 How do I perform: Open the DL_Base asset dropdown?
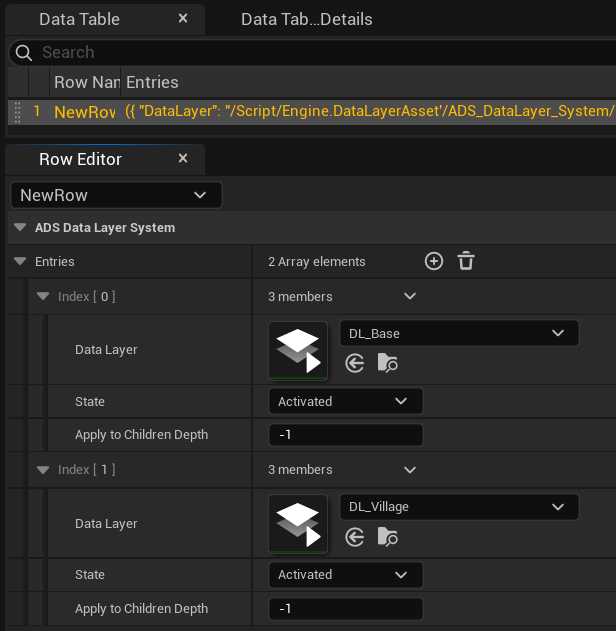(x=459, y=333)
